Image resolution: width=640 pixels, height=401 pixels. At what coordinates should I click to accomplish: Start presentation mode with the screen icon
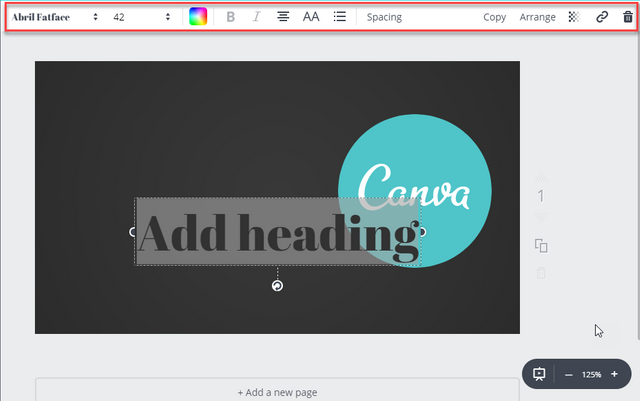[539, 374]
